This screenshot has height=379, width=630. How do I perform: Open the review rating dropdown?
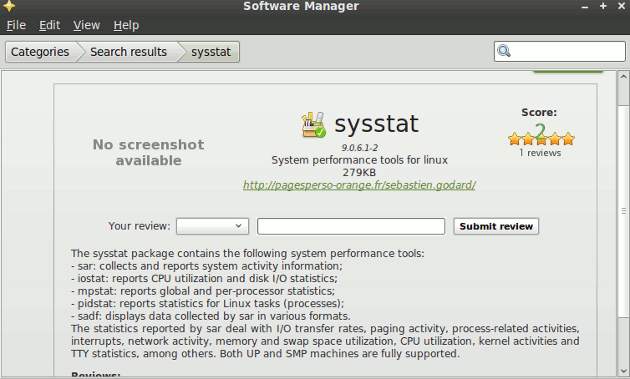click(212, 226)
